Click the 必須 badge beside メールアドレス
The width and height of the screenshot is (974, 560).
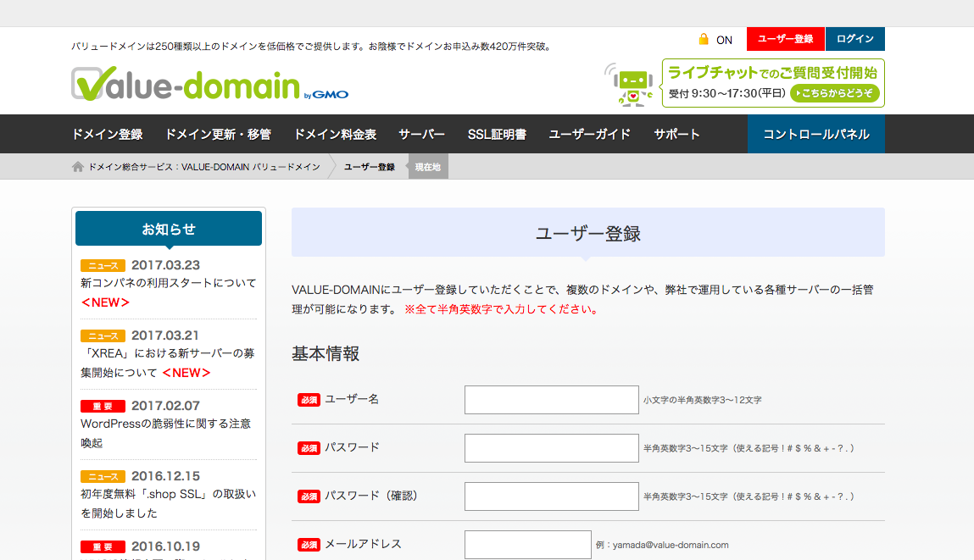(309, 545)
